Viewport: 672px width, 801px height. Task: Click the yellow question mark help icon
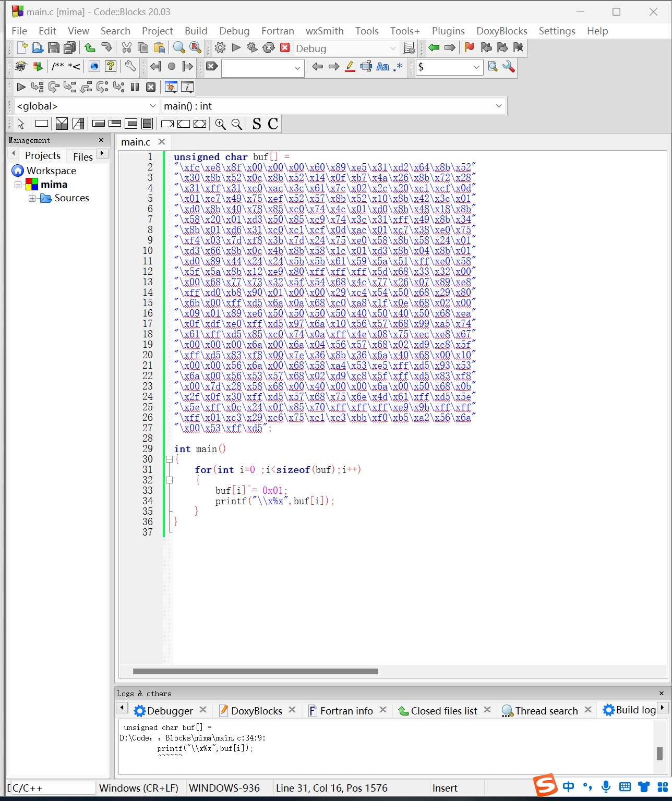pos(110,66)
